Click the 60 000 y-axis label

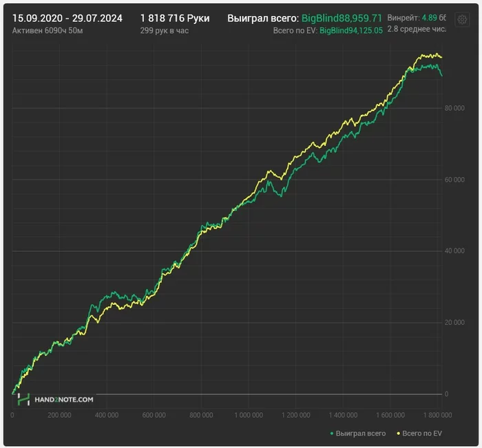coord(454,180)
